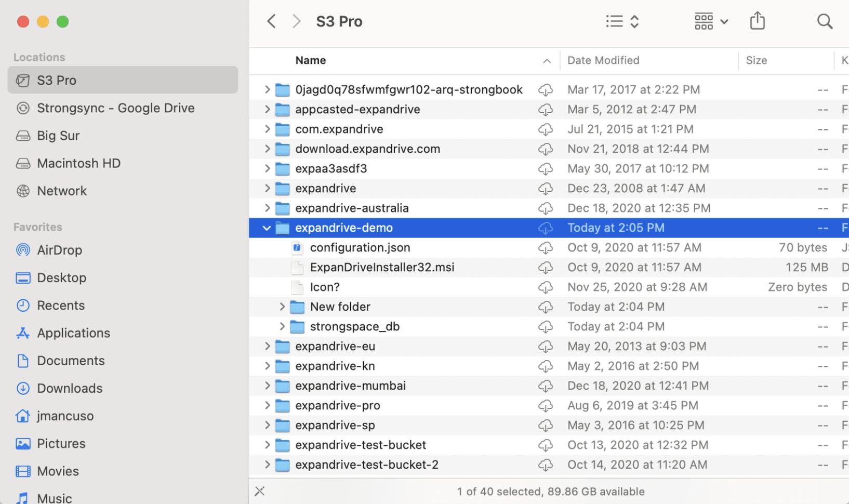Click the ascending sort arrow indicator
The image size is (849, 504).
(547, 61)
